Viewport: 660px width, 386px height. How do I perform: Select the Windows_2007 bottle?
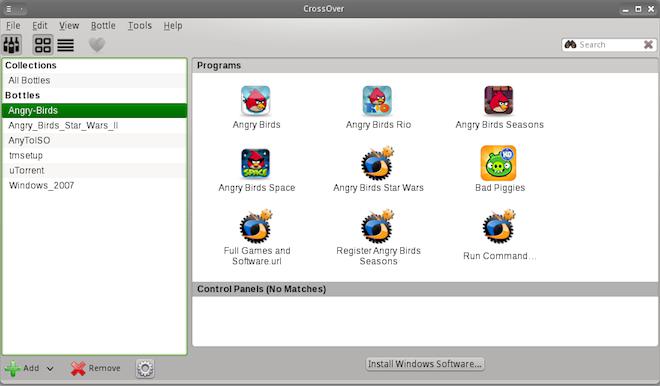tap(94, 186)
